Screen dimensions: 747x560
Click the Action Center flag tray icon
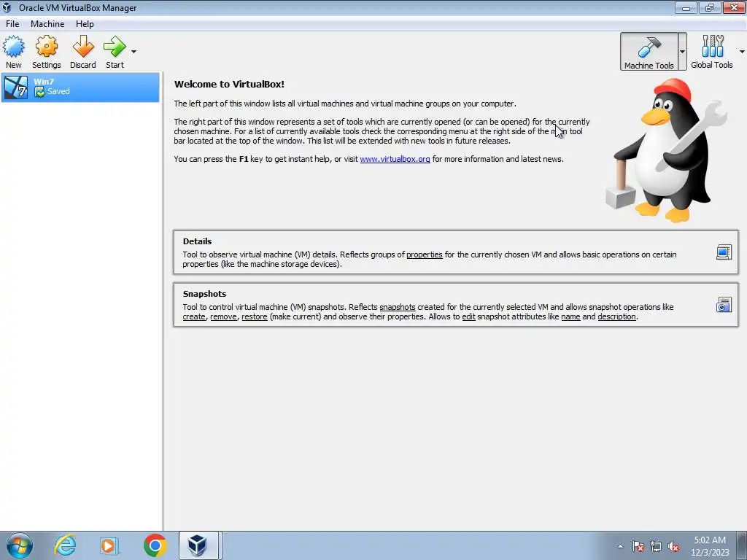638,546
